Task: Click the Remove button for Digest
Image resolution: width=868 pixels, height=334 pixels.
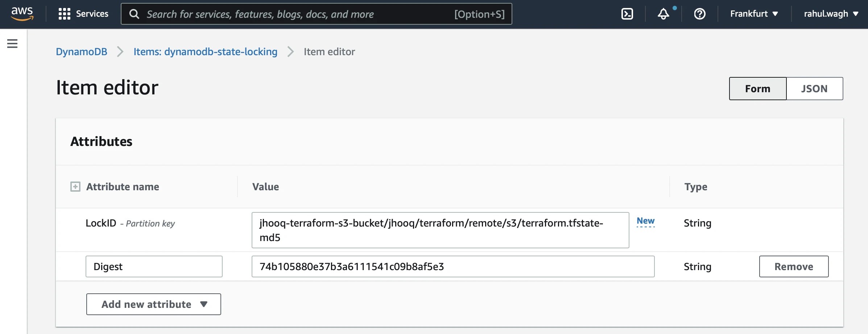Action: [x=793, y=266]
